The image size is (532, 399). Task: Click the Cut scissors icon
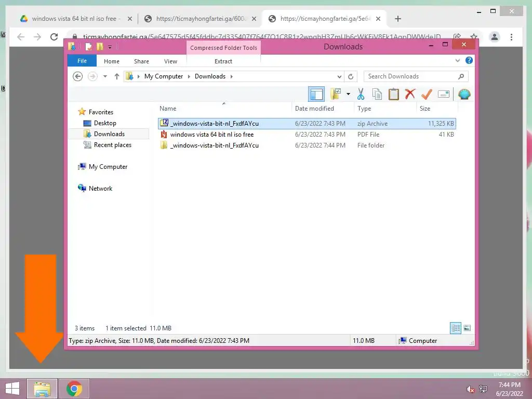point(361,94)
